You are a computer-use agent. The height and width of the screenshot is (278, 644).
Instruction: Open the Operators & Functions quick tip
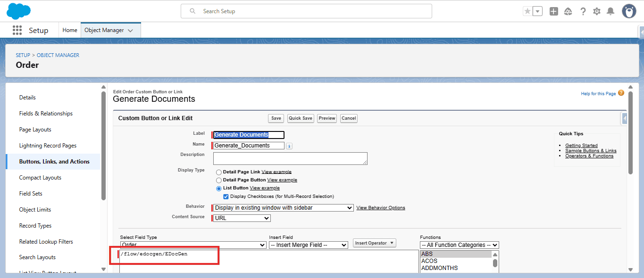[589, 156]
